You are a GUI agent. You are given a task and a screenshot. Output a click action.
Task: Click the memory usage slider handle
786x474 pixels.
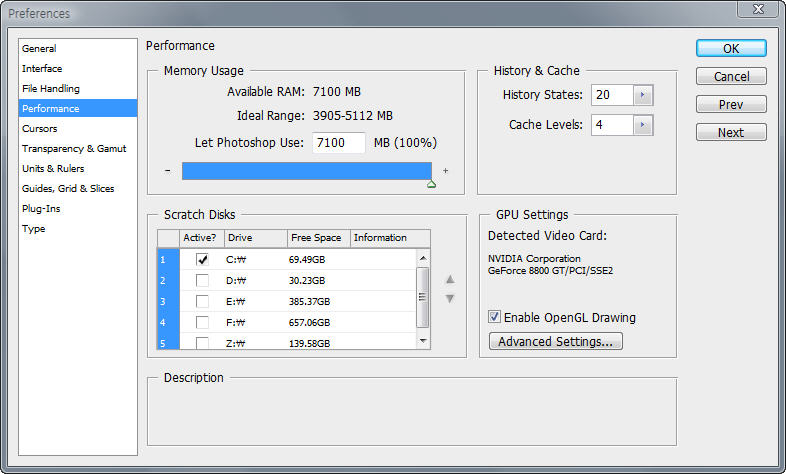click(x=431, y=184)
